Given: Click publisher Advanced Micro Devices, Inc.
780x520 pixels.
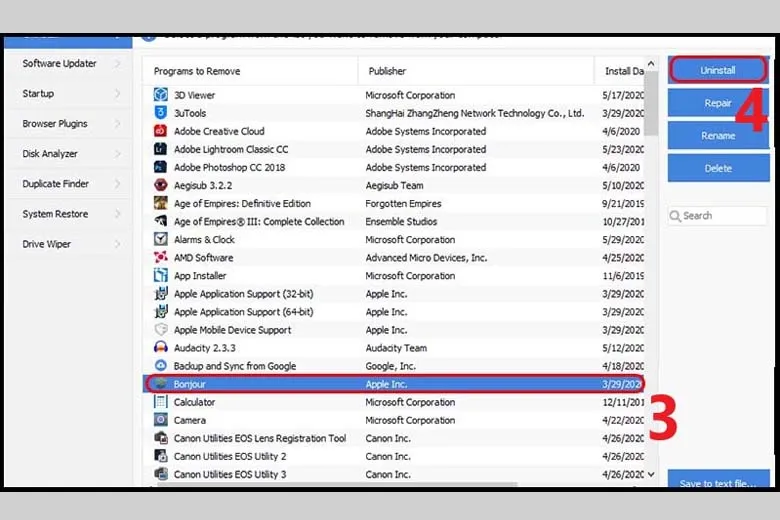Looking at the screenshot, I should pyautogui.click(x=426, y=257).
